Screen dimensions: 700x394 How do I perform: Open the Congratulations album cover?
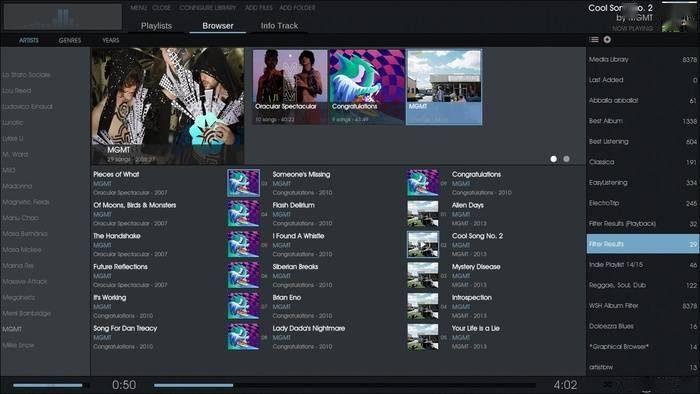point(367,87)
